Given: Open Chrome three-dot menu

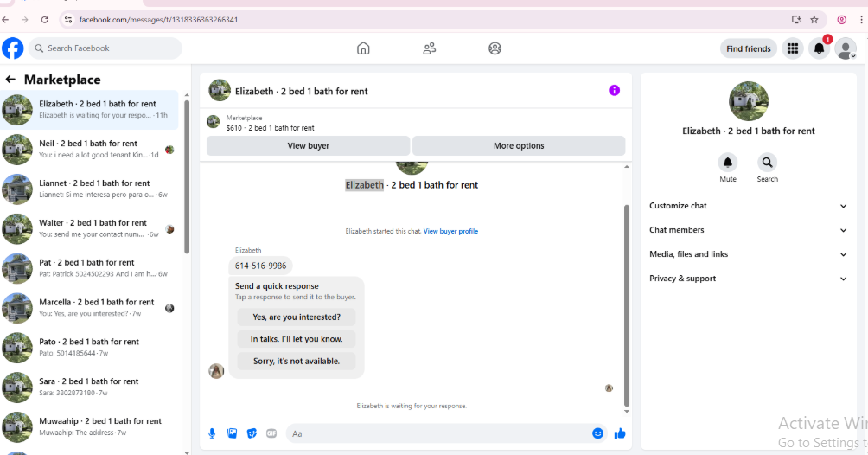Looking at the screenshot, I should (861, 20).
